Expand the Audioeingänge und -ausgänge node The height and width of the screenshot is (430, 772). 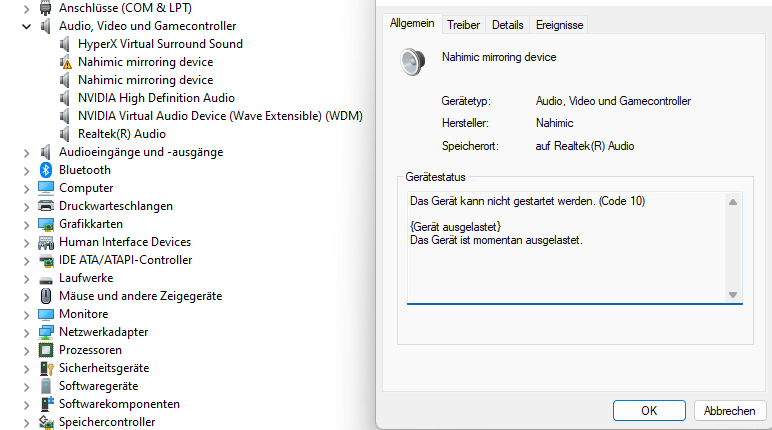point(26,152)
